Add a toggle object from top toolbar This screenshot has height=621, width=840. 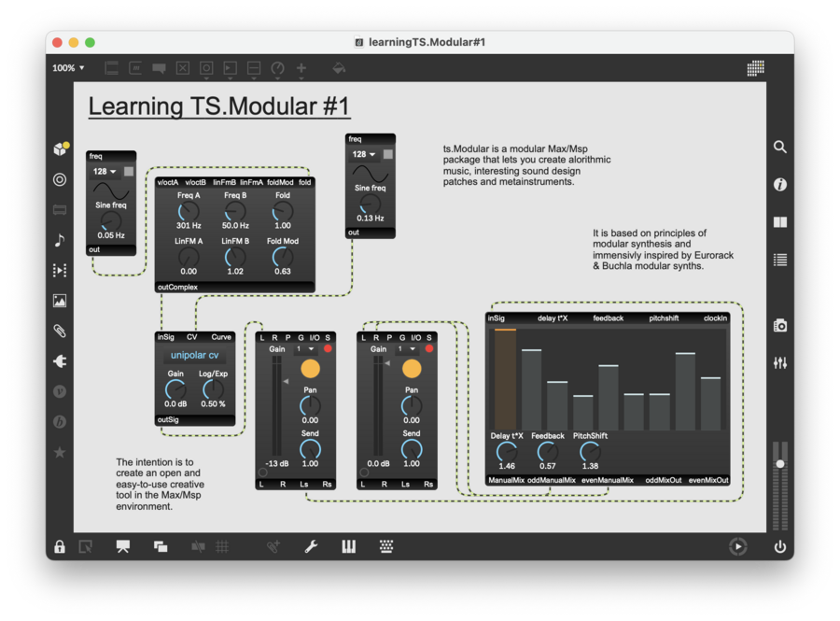[x=183, y=68]
